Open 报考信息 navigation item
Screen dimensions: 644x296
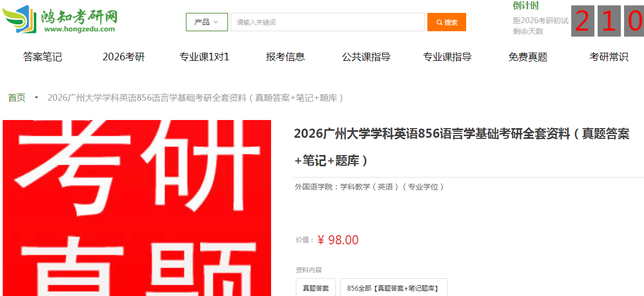(x=286, y=57)
